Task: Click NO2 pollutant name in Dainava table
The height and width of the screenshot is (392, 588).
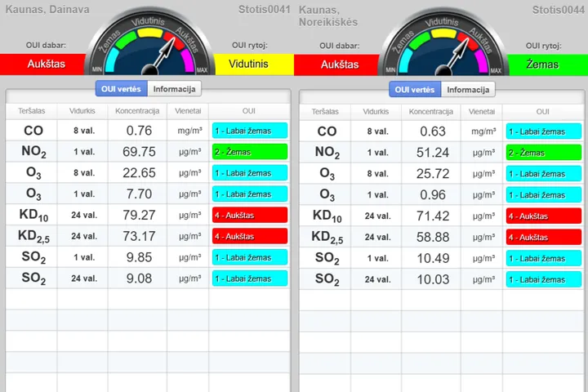Action: [x=33, y=152]
